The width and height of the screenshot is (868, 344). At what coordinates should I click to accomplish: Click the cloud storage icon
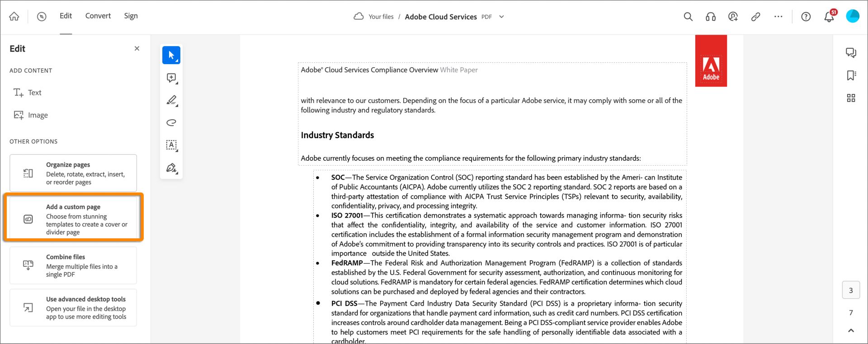pos(359,17)
